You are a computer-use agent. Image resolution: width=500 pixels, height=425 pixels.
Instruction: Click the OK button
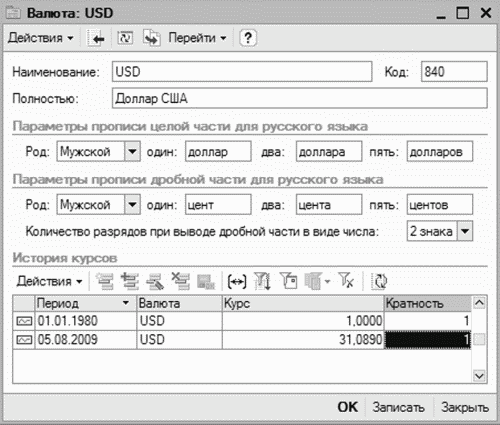(x=347, y=407)
